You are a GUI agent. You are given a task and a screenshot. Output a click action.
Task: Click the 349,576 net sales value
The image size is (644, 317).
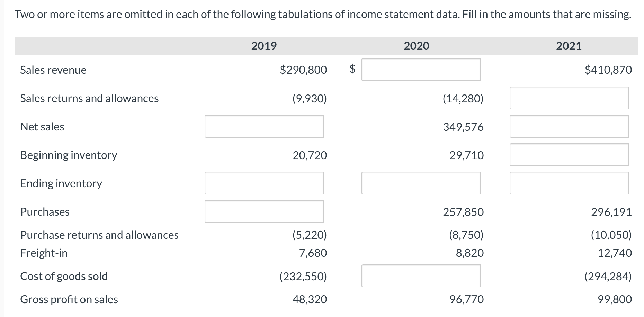463,127
